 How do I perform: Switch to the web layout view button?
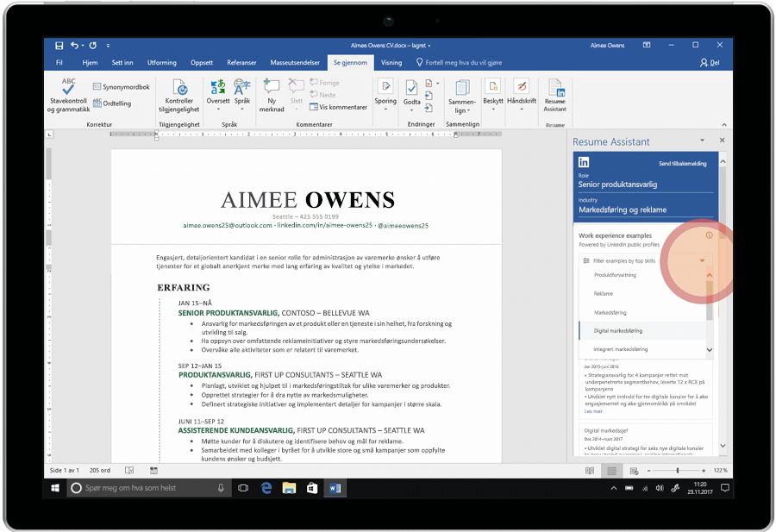pos(632,470)
